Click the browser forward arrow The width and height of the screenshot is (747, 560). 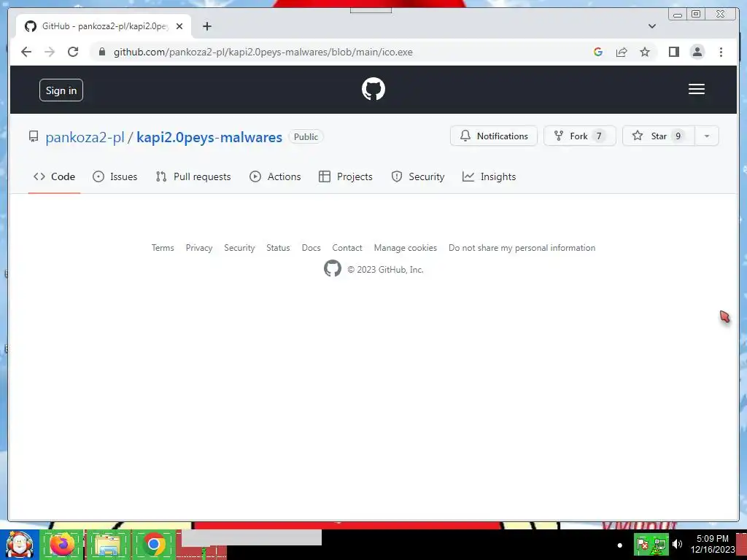point(50,52)
